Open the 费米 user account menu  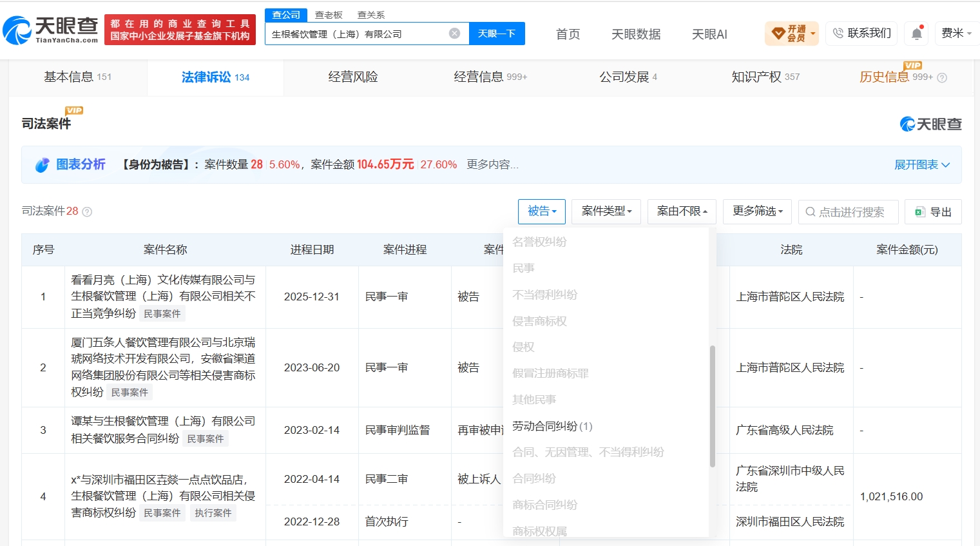point(956,34)
